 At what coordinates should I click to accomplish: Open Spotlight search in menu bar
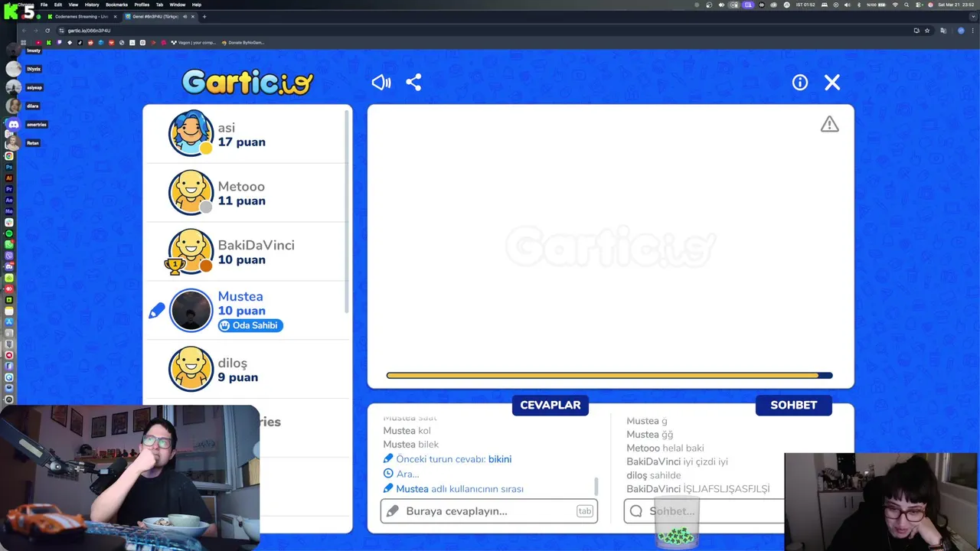pyautogui.click(x=906, y=5)
